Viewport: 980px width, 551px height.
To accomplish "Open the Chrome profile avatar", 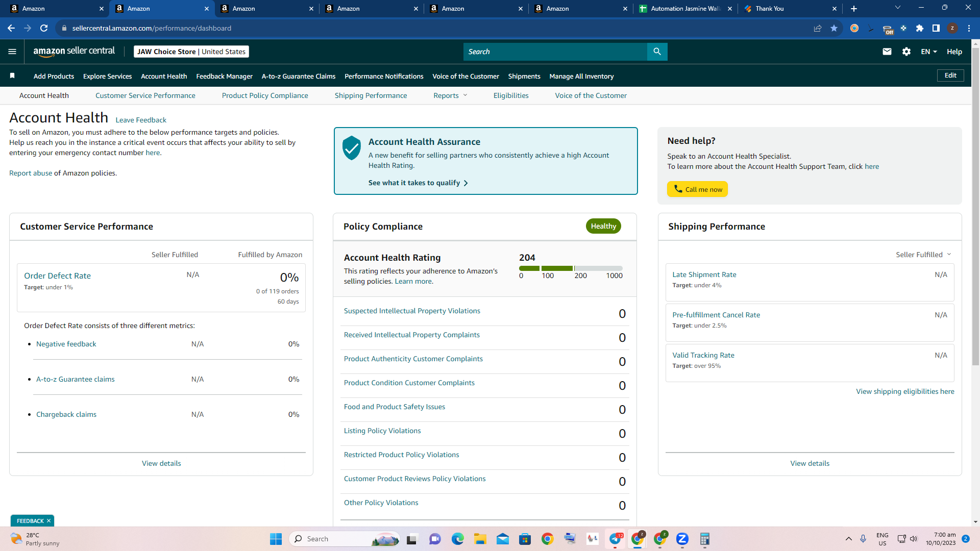I will pos(952,28).
